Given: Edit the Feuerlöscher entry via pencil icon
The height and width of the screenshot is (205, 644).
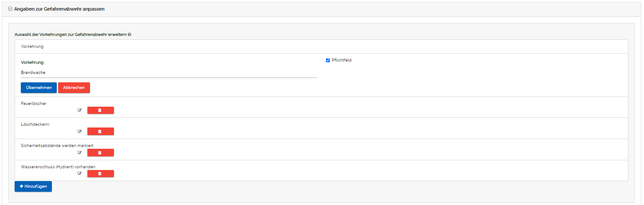Looking at the screenshot, I should pos(80,110).
